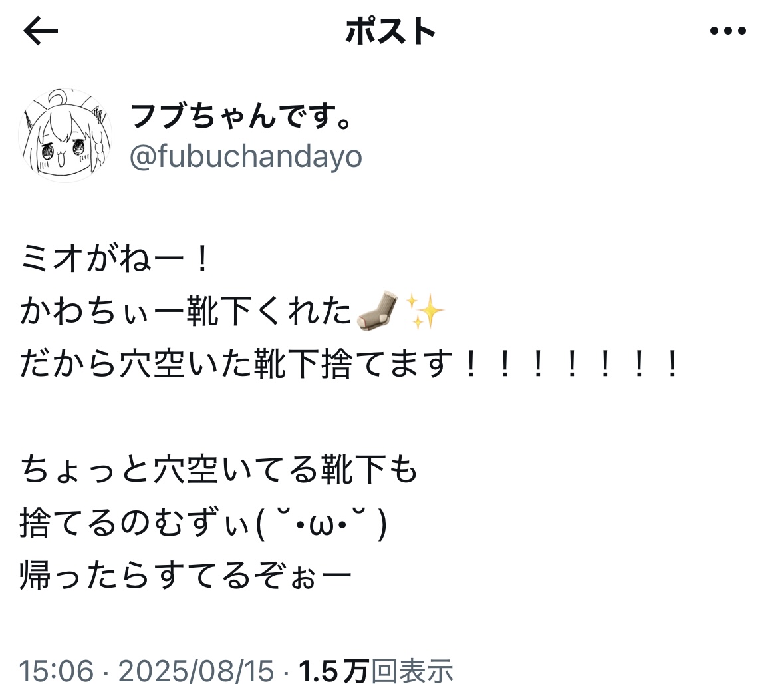Select the line ミオがねー！
This screenshot has height=684, width=784.
114,259
